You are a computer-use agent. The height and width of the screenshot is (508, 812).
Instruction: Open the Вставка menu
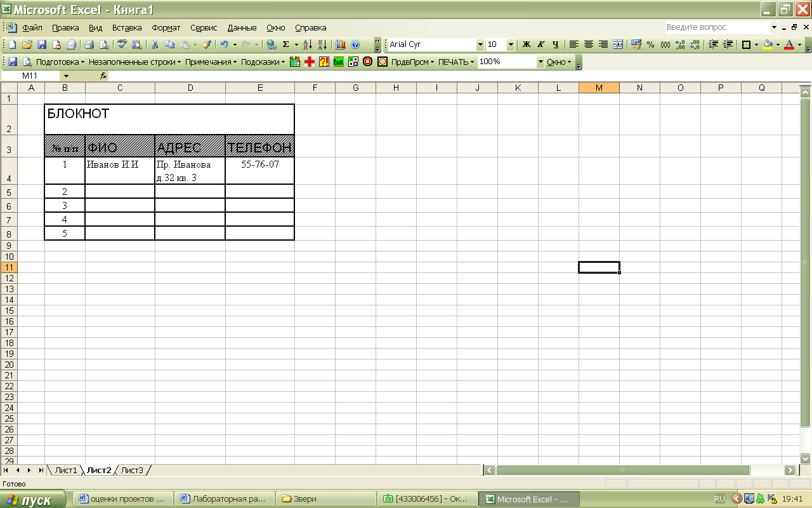127,27
